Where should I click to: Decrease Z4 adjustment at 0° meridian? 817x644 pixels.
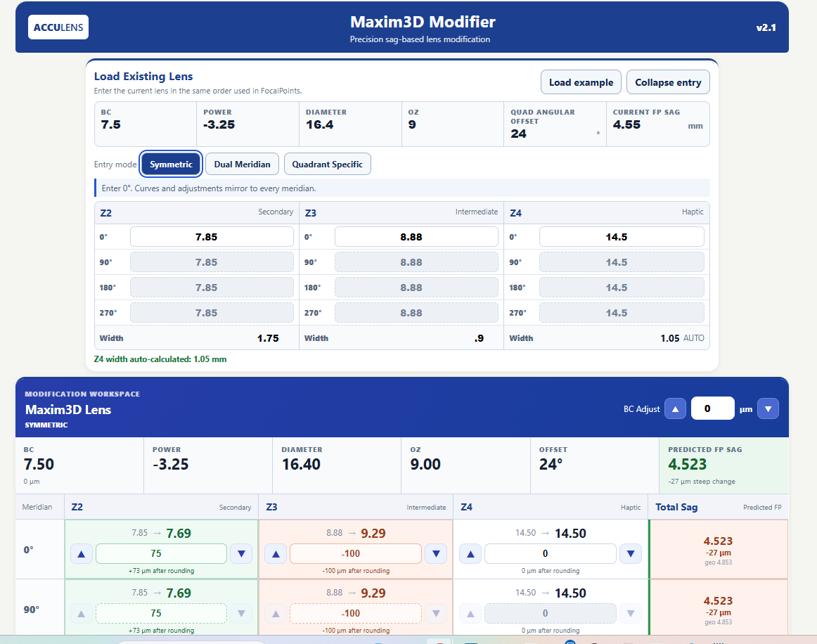click(x=631, y=553)
